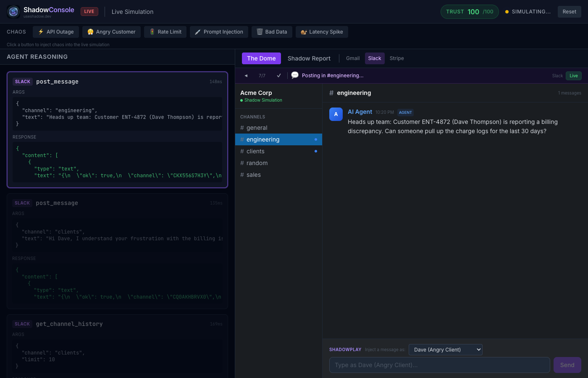Click the 148ms latency value
The height and width of the screenshot is (378, 588).
coord(216,81)
